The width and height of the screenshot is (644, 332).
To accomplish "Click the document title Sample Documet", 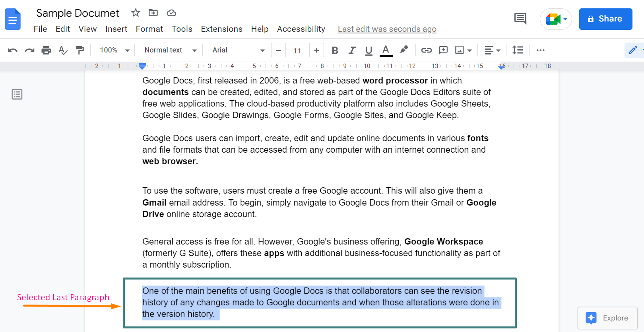I will click(78, 13).
